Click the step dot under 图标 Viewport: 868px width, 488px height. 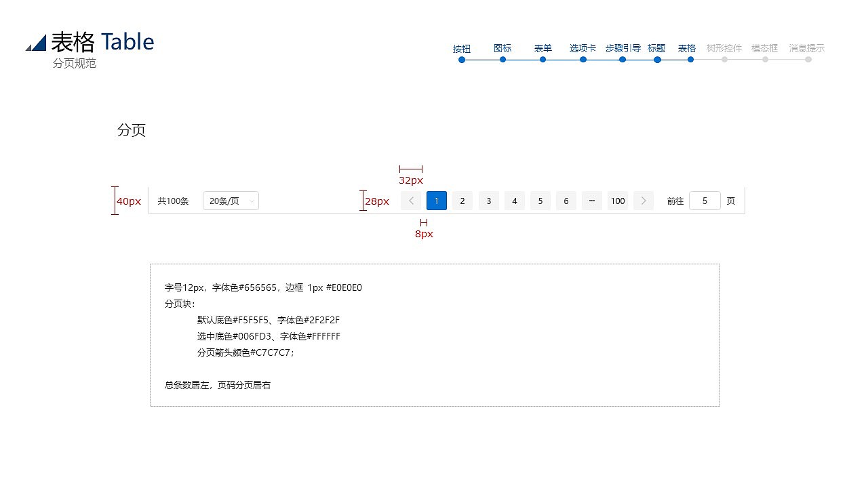[502, 60]
